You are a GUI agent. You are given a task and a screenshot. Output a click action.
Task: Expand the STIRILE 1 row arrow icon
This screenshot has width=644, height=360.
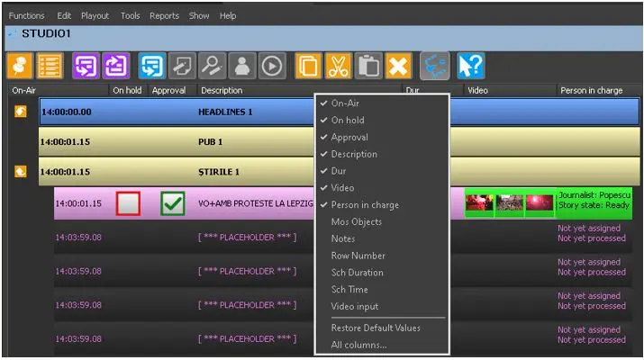click(20, 171)
